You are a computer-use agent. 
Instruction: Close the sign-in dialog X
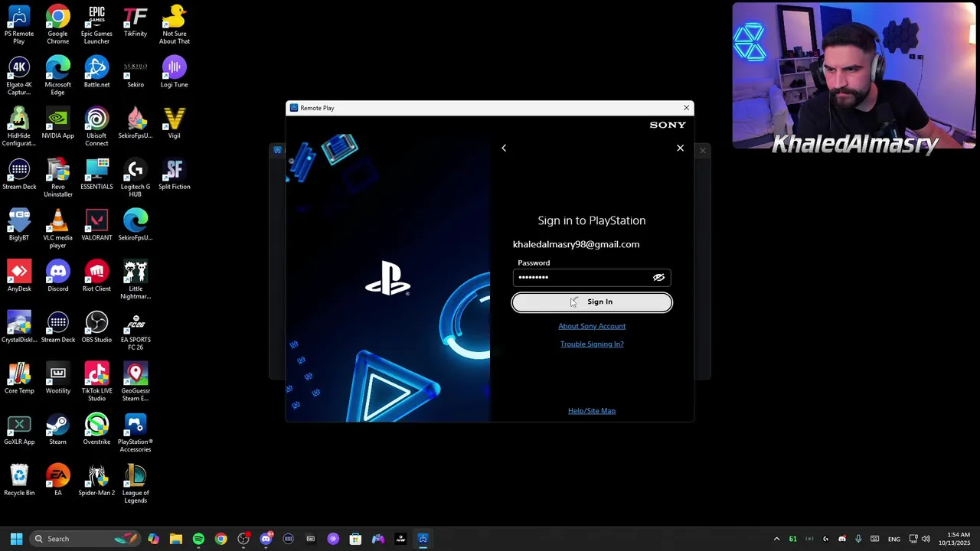point(680,148)
